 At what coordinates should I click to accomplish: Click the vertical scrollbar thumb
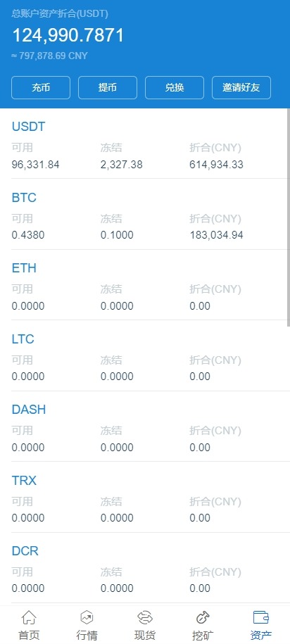click(289, 217)
